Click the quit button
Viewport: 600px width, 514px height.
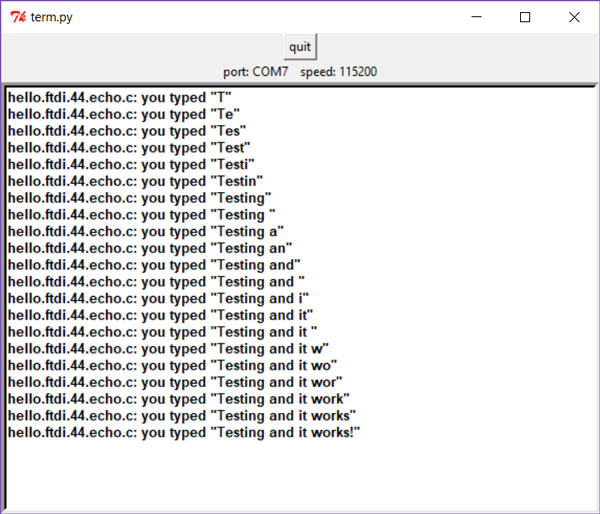[300, 47]
